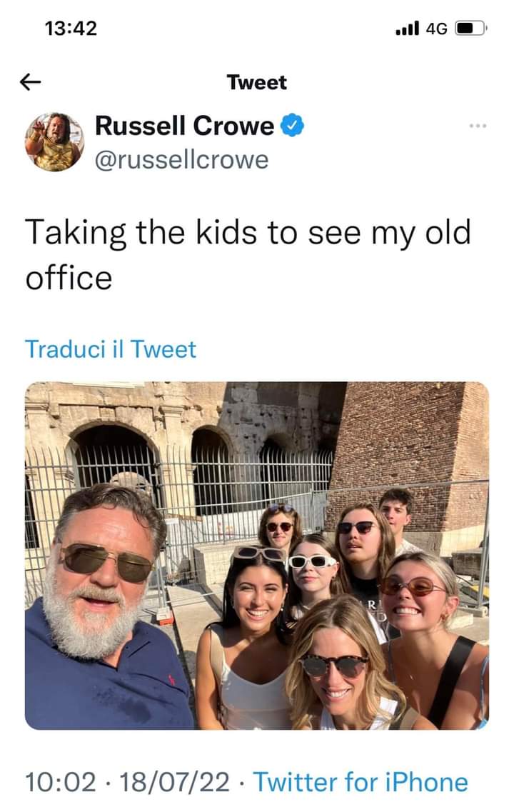Open the Russell Crowe display name
Viewport: 514px width, 812px height.
184,126
